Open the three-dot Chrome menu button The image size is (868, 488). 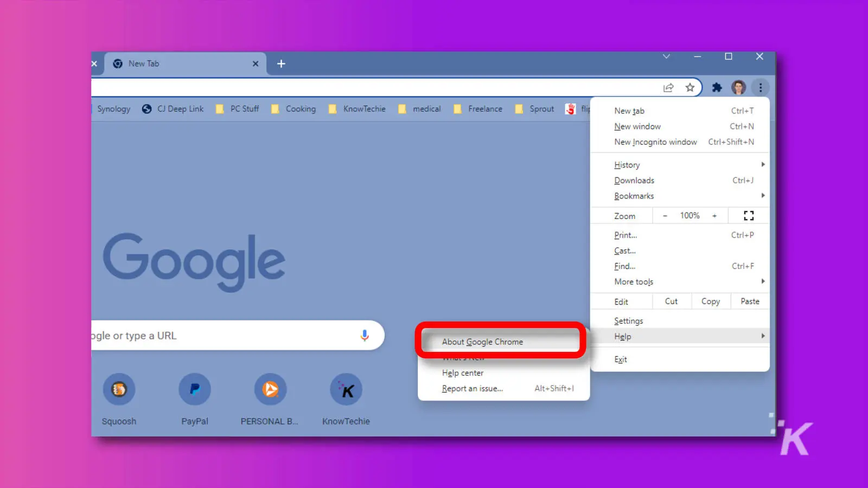coord(760,87)
